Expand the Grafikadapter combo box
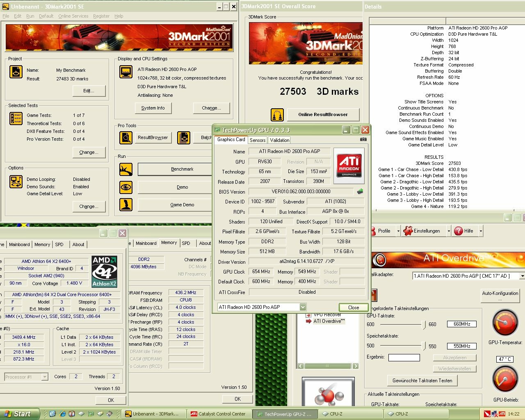The height and width of the screenshot is (420, 525). (x=522, y=276)
